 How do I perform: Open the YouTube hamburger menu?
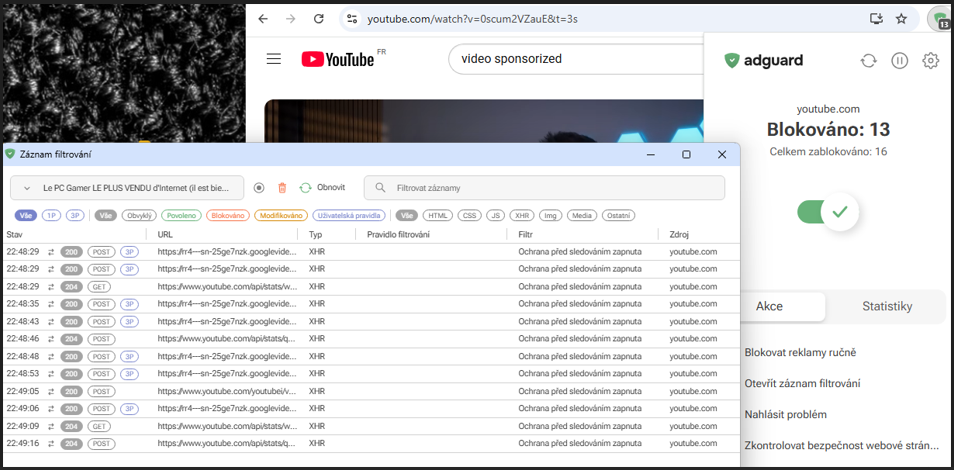pyautogui.click(x=274, y=59)
